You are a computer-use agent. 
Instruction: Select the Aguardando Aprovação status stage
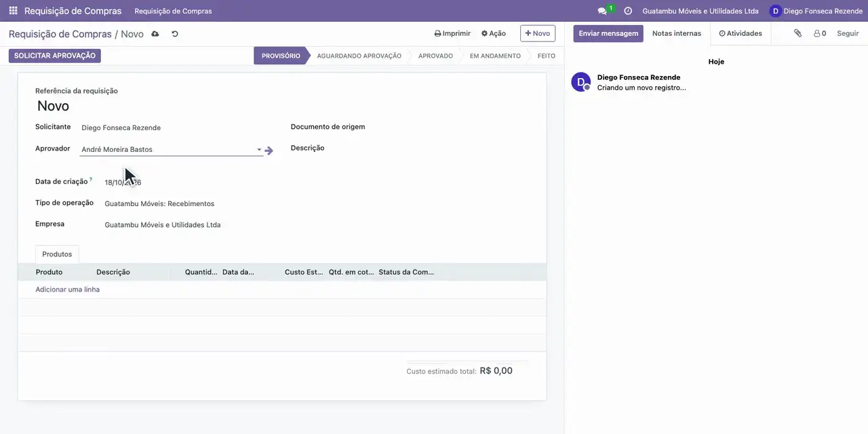coord(359,56)
